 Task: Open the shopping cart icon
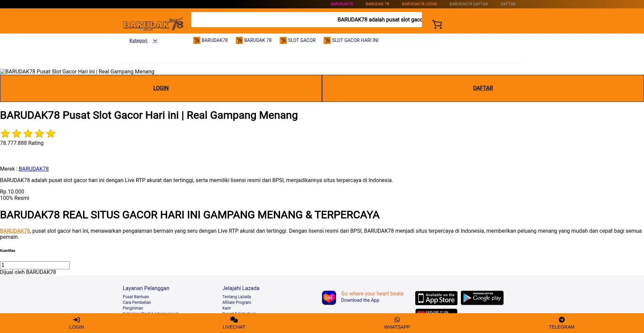point(437,24)
